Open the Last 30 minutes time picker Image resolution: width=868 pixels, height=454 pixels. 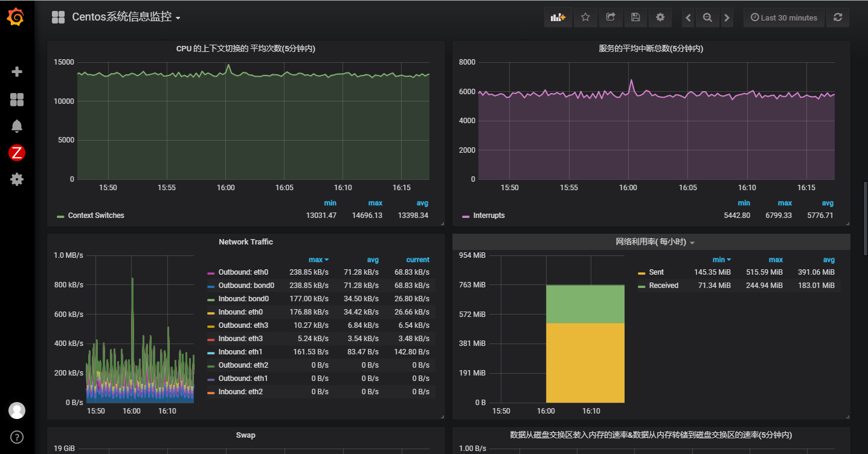783,18
